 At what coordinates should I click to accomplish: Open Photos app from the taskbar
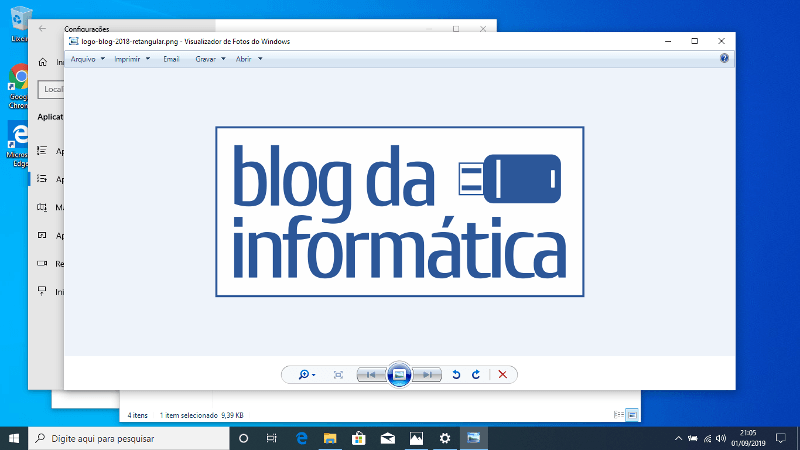click(x=416, y=438)
